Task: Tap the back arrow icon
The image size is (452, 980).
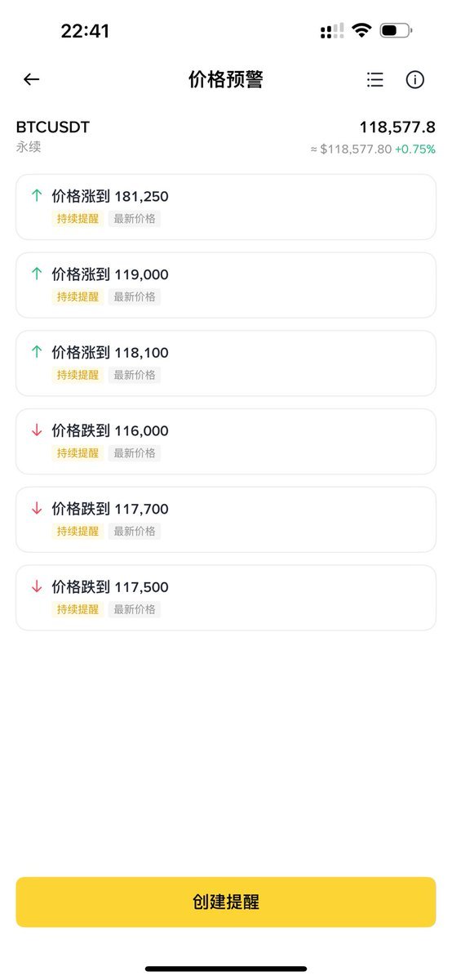Action: [31, 79]
